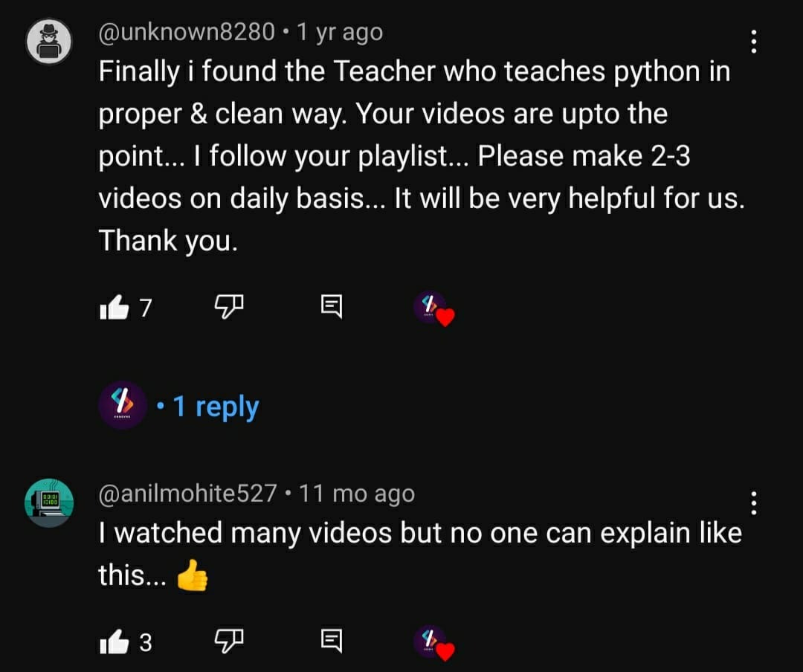Open the @anilmohite527 username link
Image resolution: width=803 pixels, height=672 pixels.
[x=187, y=494]
